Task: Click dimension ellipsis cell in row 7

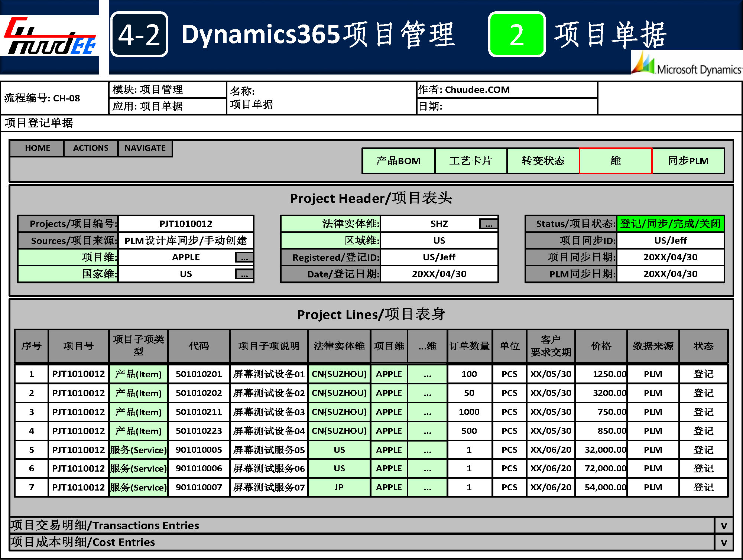Action: [427, 487]
